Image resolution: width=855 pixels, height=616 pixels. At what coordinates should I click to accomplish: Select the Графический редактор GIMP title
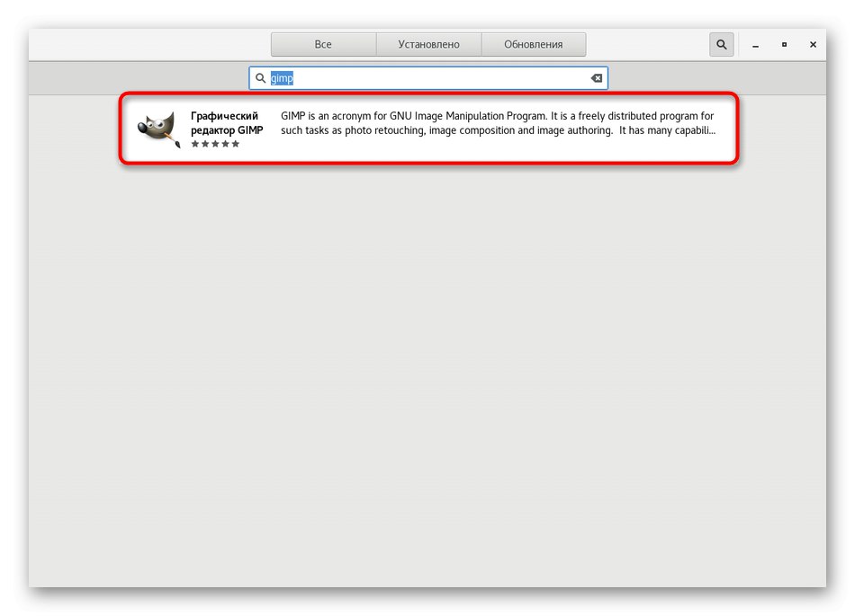[x=227, y=123]
